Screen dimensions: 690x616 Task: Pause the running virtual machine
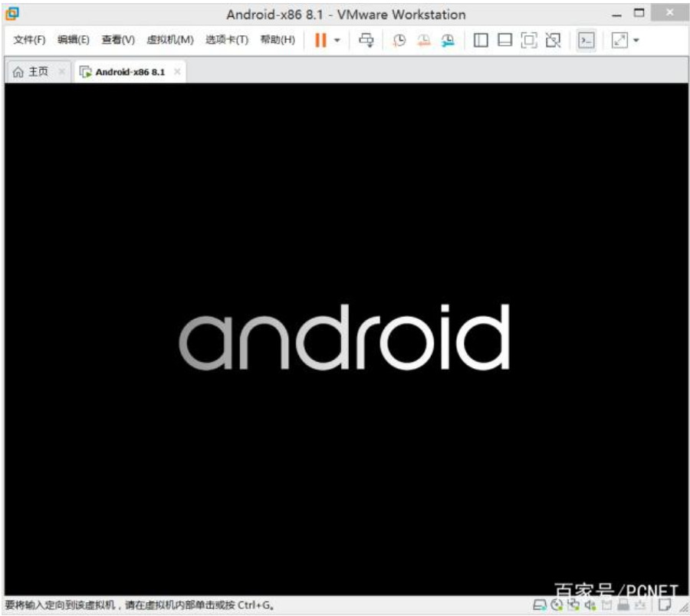[x=320, y=40]
